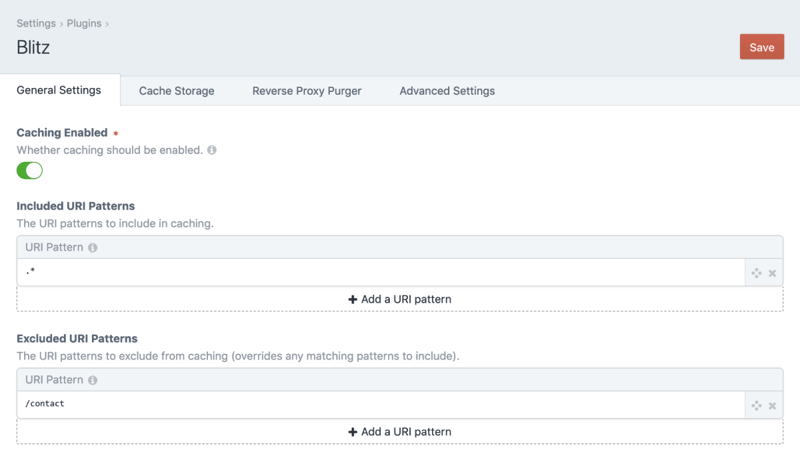Viewport: 800px width, 460px height.
Task: Click the Blitz page heading
Action: click(34, 47)
